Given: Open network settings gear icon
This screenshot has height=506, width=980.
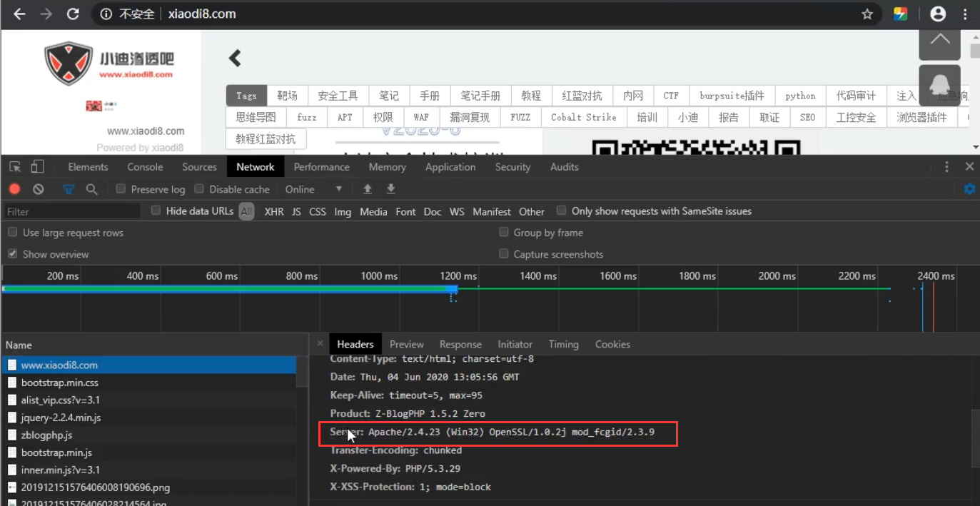Looking at the screenshot, I should pyautogui.click(x=969, y=189).
